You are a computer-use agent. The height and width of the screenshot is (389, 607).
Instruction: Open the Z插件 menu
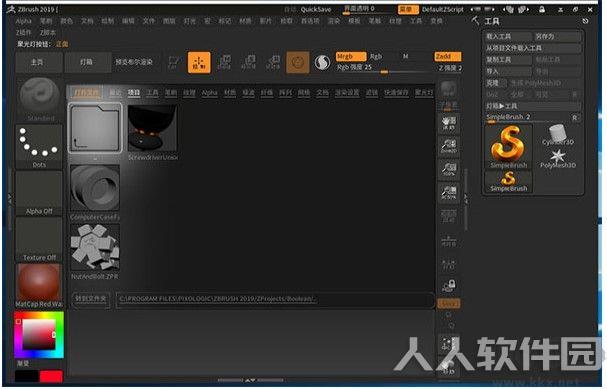pos(23,33)
